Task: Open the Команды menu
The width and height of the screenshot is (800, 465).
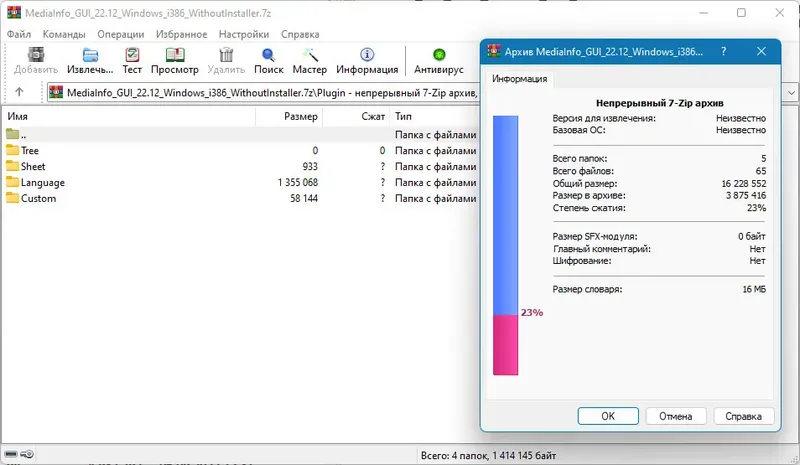Action: point(64,34)
